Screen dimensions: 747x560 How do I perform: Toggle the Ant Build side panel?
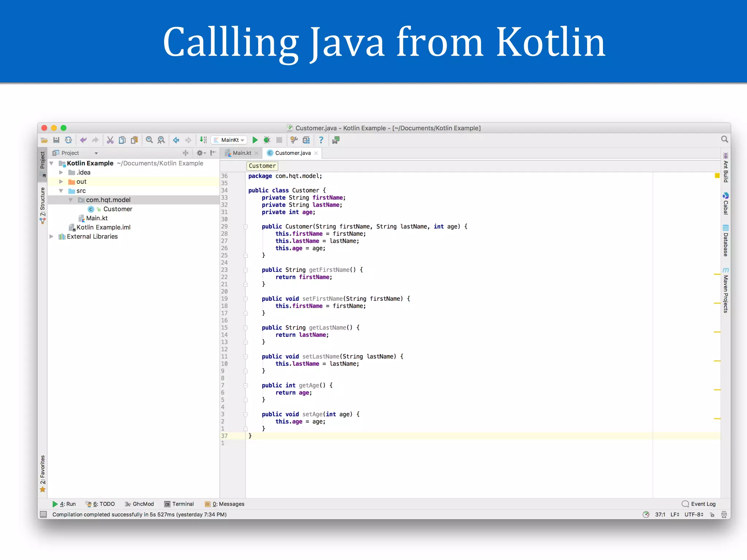725,167
